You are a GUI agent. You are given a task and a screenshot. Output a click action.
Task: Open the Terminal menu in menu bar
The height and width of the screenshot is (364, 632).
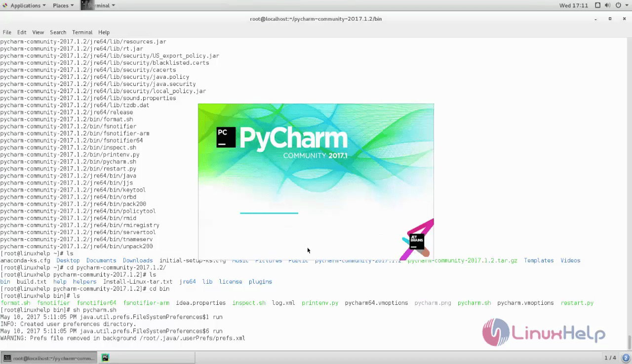[x=82, y=32]
